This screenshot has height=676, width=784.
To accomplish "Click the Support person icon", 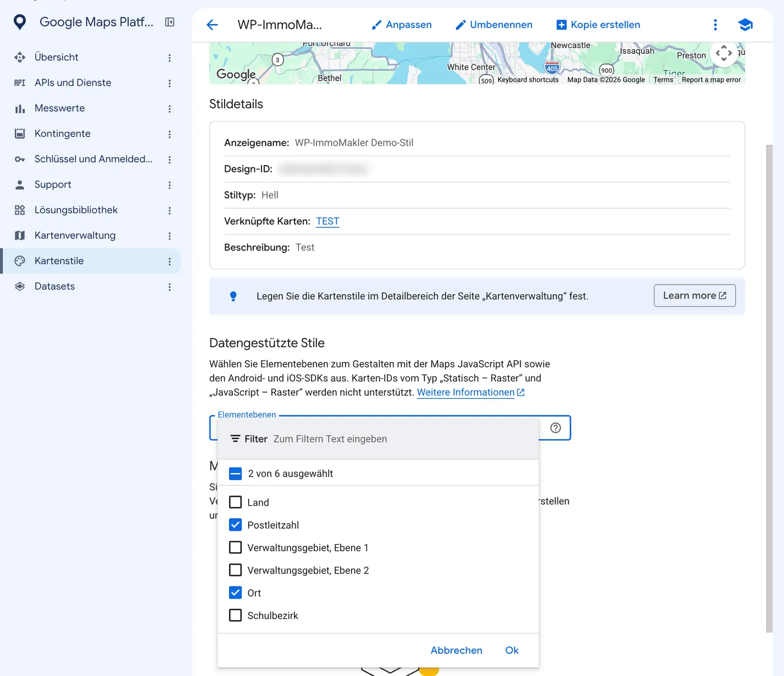I will click(20, 184).
